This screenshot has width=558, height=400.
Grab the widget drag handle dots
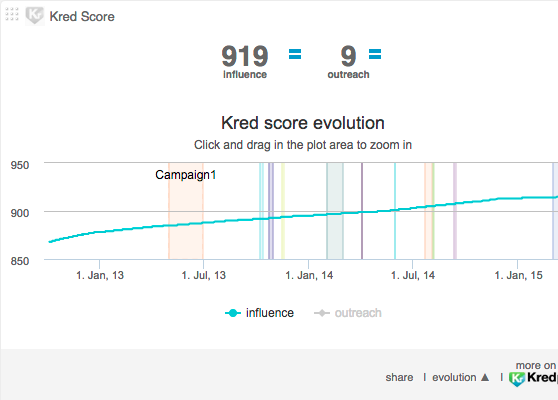click(12, 14)
